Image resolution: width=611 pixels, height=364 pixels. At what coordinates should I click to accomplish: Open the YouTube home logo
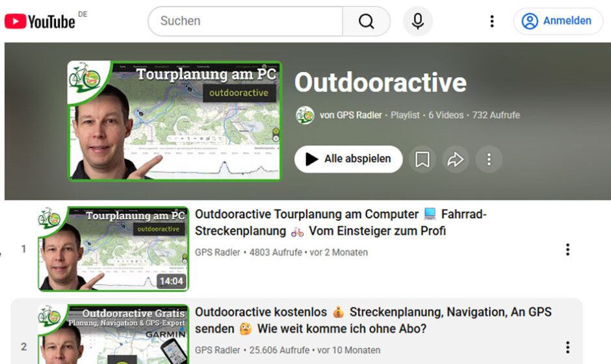(40, 21)
